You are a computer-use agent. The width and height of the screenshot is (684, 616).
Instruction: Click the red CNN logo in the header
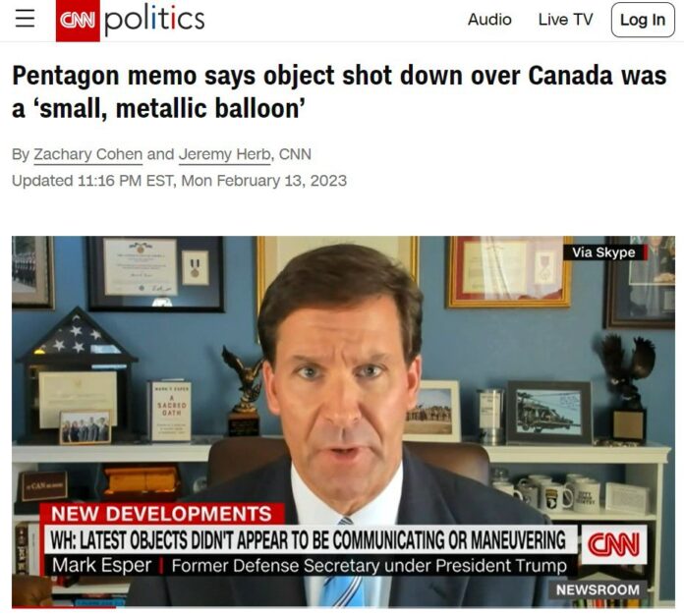pyautogui.click(x=78, y=20)
